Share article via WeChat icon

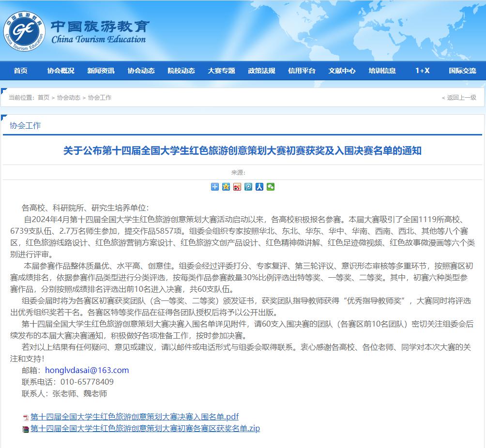click(x=271, y=187)
